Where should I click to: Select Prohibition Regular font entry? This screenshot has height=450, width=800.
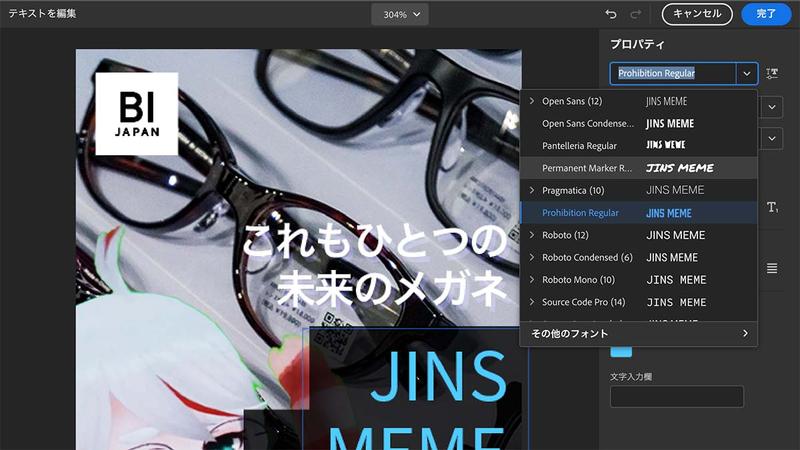[x=638, y=213]
